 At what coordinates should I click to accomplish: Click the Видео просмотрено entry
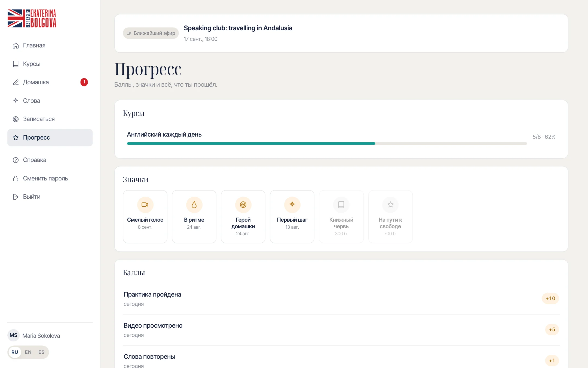(341, 330)
